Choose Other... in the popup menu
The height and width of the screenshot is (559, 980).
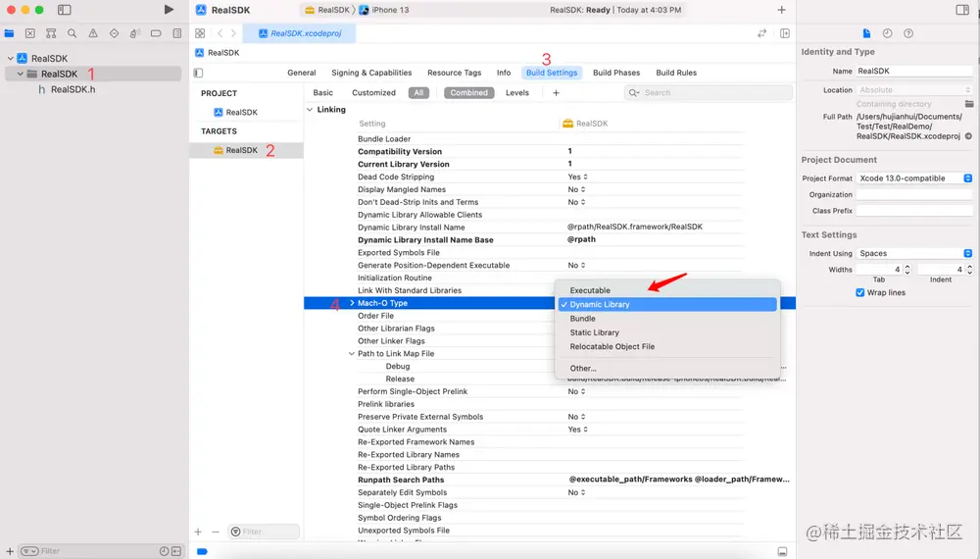click(666, 369)
